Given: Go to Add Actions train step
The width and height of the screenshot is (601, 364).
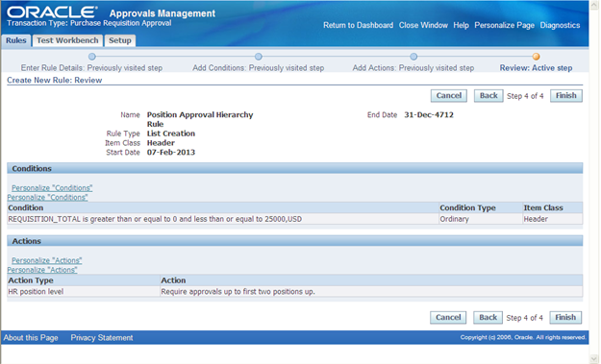Looking at the screenshot, I should 413,57.
